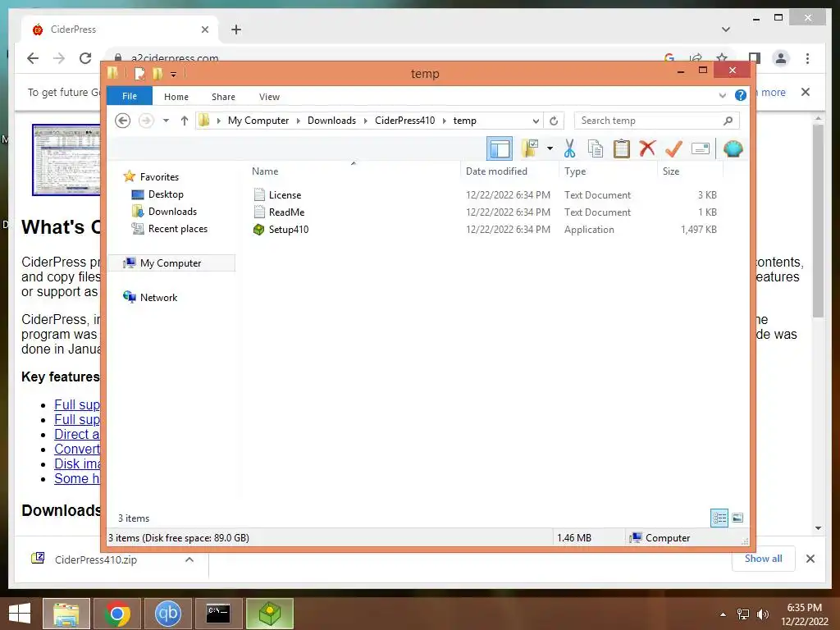Select Network in the navigation pane
840x630 pixels.
coord(158,297)
